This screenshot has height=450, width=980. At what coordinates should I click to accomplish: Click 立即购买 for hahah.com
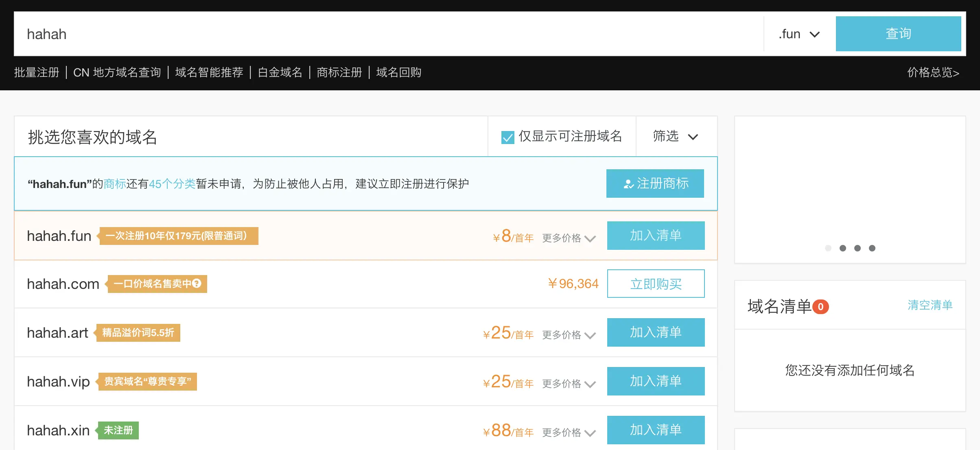tap(656, 284)
